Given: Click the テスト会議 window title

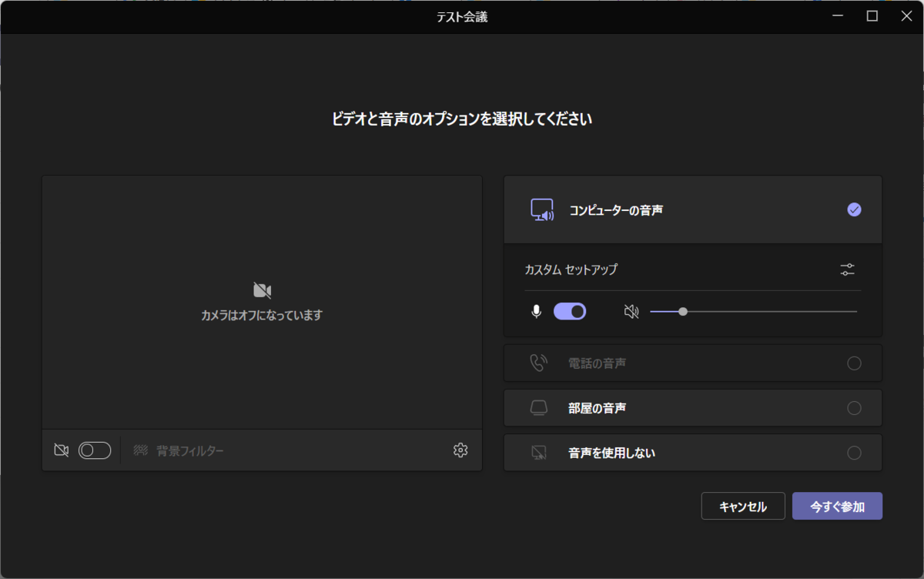Looking at the screenshot, I should point(462,17).
